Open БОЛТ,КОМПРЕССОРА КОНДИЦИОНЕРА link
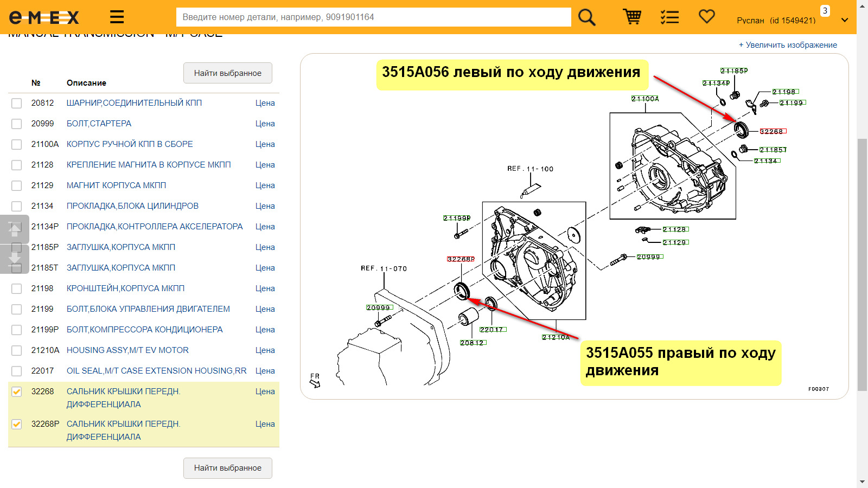Image resolution: width=868 pixels, height=488 pixels. tap(144, 330)
